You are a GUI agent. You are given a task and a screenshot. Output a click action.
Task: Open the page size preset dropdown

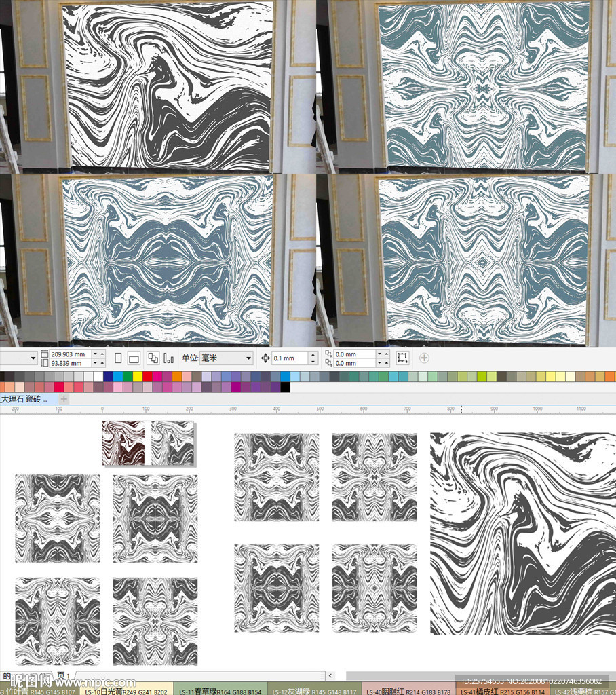pos(32,358)
